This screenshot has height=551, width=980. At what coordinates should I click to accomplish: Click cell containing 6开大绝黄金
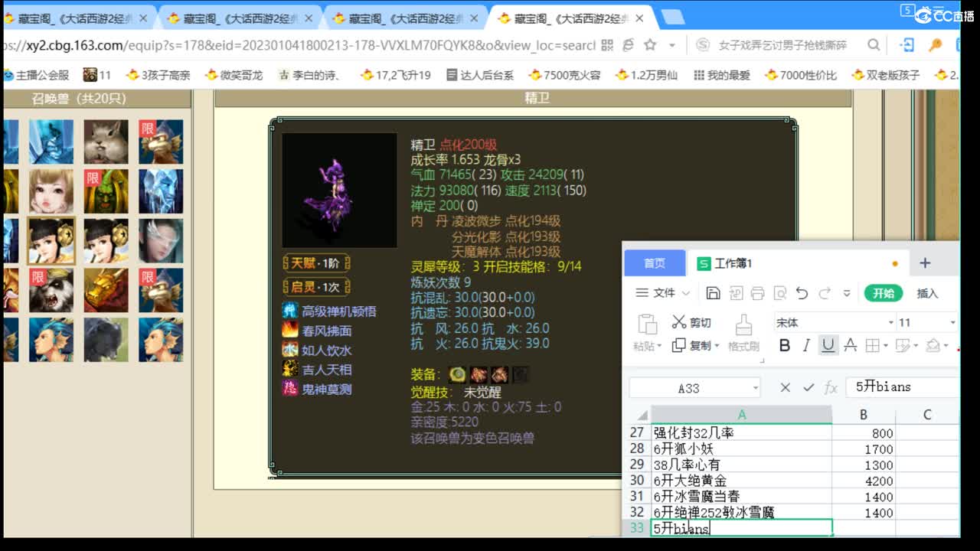[741, 481]
